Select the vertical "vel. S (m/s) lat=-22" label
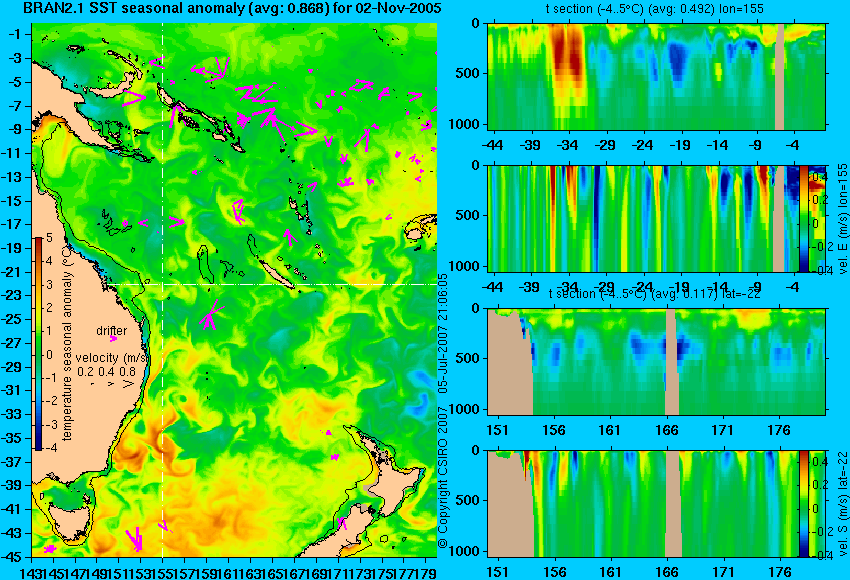The width and height of the screenshot is (850, 580). coord(843,504)
